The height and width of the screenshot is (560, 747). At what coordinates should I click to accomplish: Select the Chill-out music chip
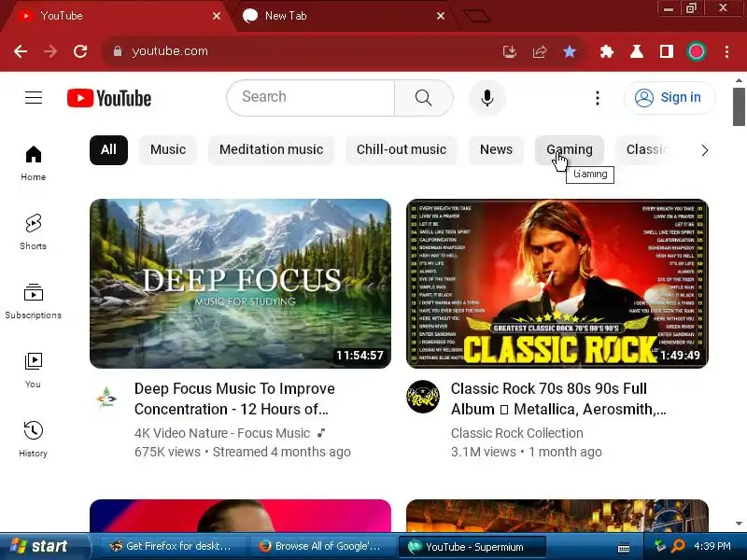[402, 150]
